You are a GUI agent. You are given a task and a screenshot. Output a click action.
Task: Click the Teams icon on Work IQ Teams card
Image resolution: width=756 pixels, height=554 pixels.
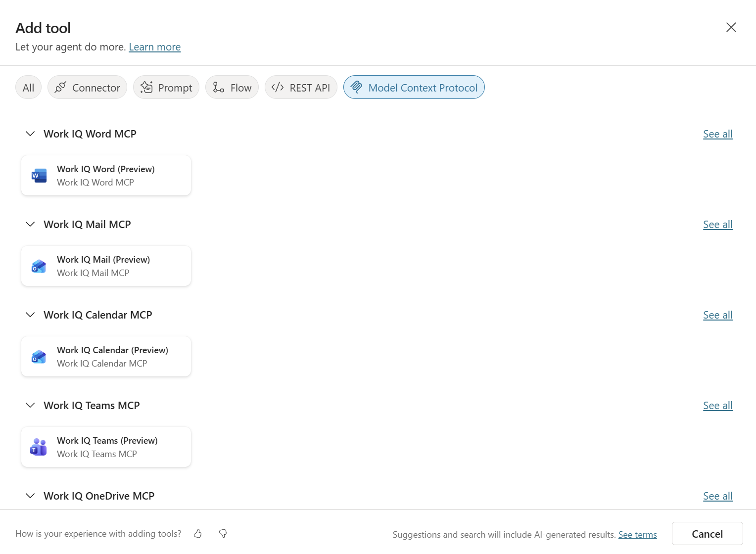click(x=38, y=447)
